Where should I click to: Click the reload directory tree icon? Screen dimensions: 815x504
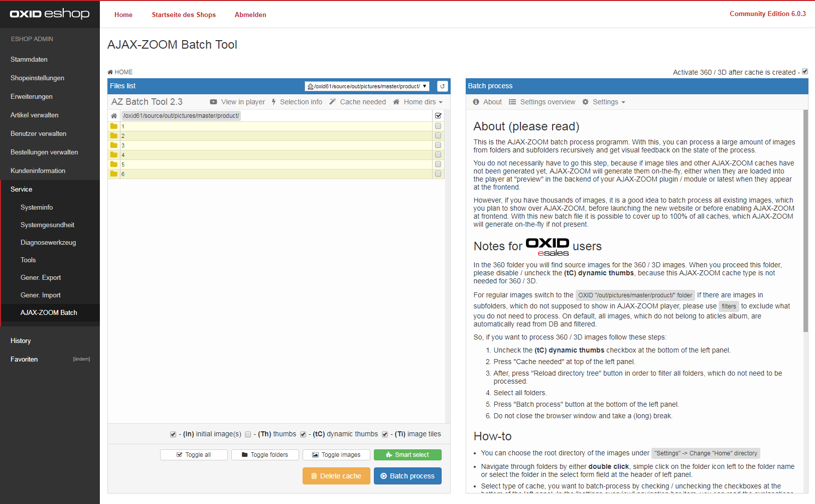point(442,86)
